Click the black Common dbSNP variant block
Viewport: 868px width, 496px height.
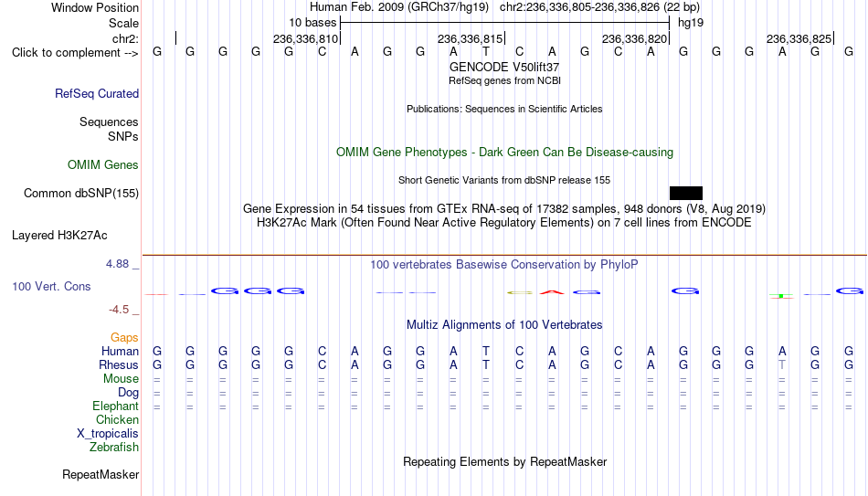(x=686, y=194)
